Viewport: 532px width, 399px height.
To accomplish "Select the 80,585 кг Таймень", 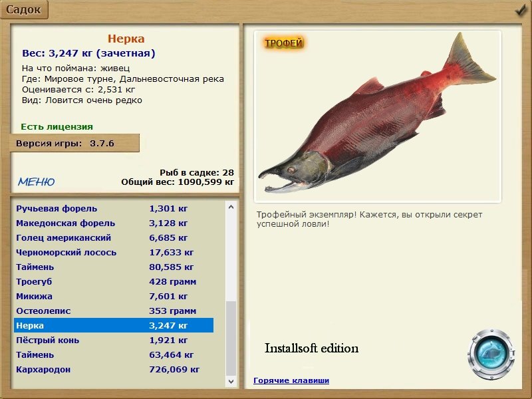I will (x=114, y=267).
